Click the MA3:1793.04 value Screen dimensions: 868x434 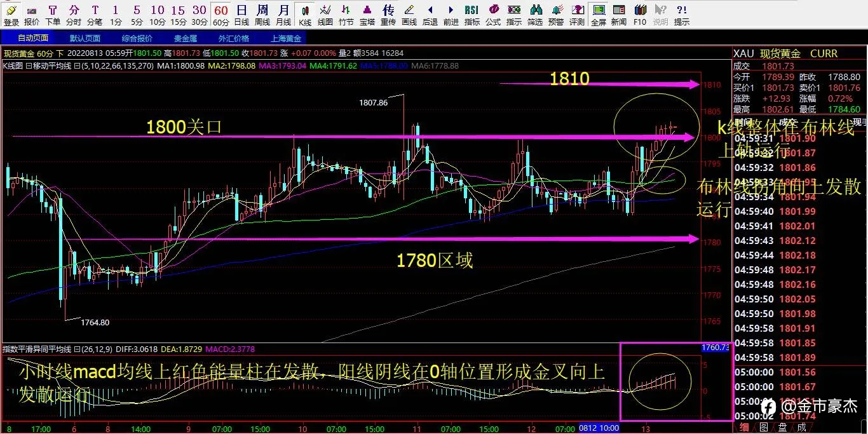click(x=283, y=65)
